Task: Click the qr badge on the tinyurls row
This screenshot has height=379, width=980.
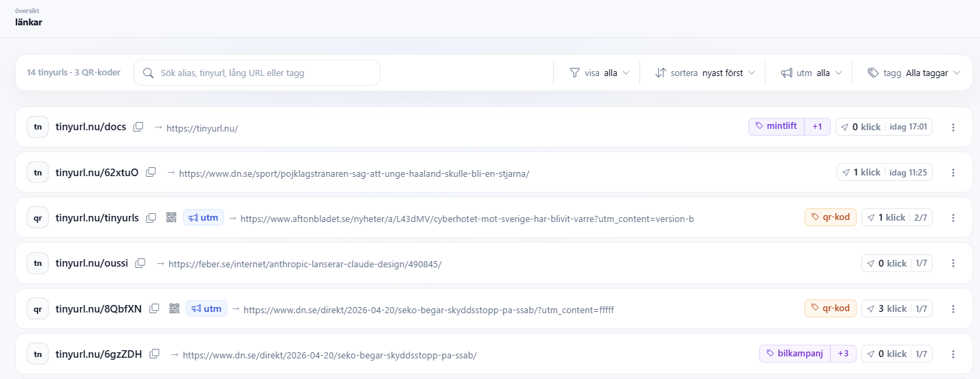Action: pos(38,217)
